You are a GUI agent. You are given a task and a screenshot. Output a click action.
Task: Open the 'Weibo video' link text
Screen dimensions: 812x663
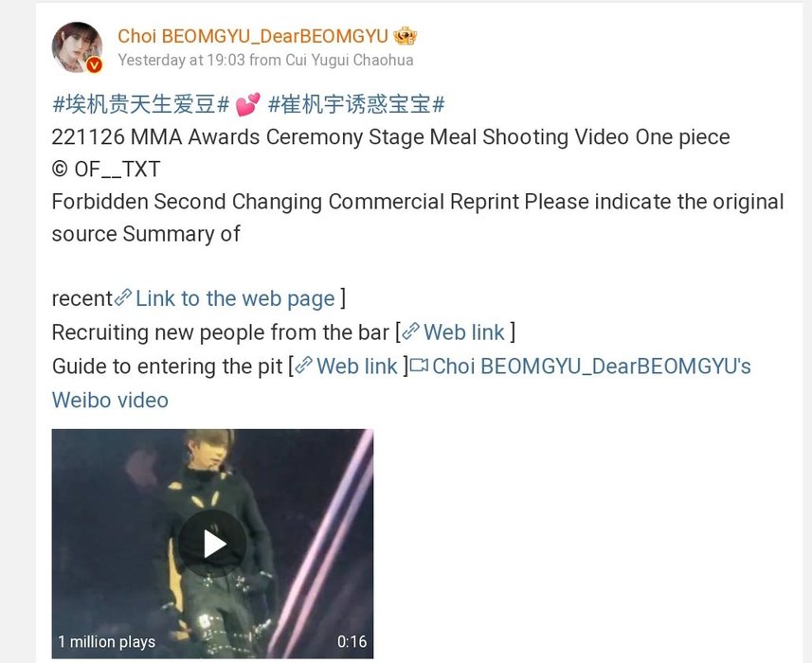pyautogui.click(x=110, y=400)
